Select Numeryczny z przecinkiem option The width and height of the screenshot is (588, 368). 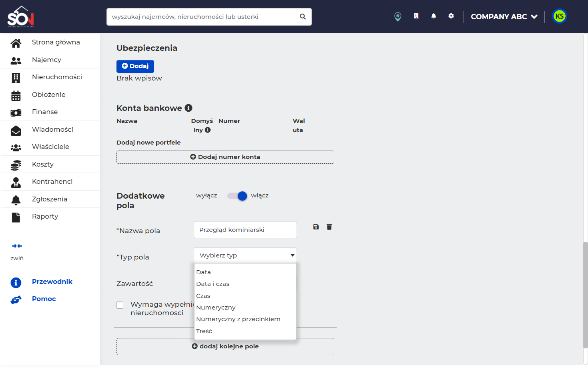click(245, 319)
